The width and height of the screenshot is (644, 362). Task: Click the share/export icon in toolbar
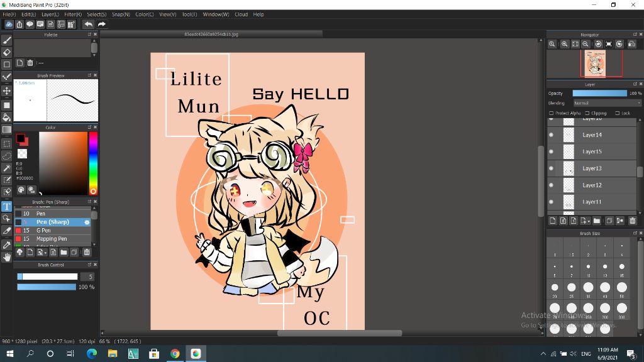pos(19,25)
